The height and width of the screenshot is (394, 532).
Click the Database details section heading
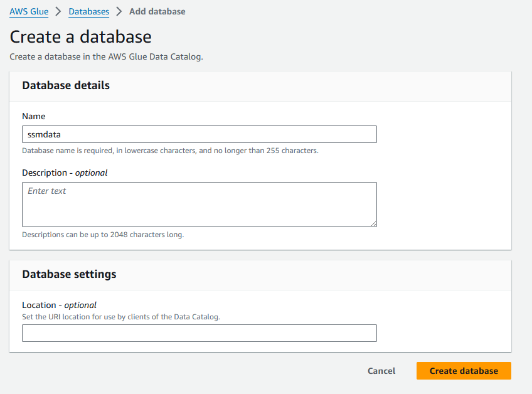(66, 85)
